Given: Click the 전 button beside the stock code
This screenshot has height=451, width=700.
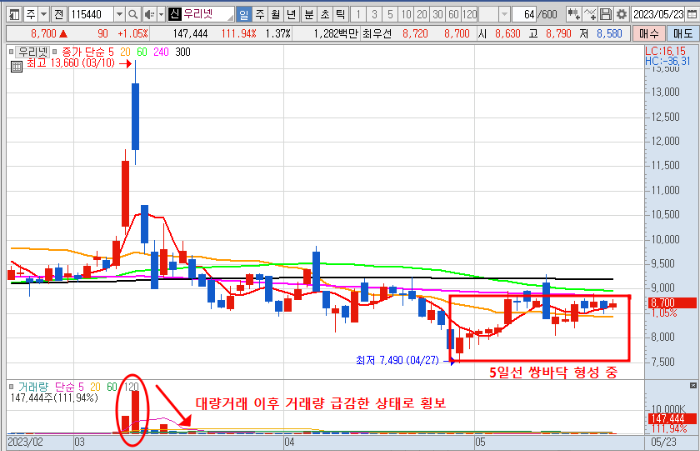Looking at the screenshot, I should click(x=59, y=15).
